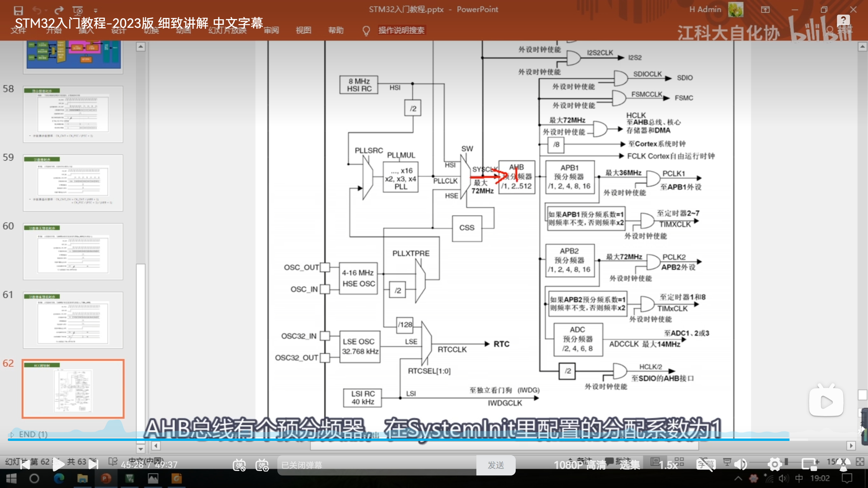Open the danmaku settings icon
Image resolution: width=868 pixels, height=488 pixels.
(262, 465)
